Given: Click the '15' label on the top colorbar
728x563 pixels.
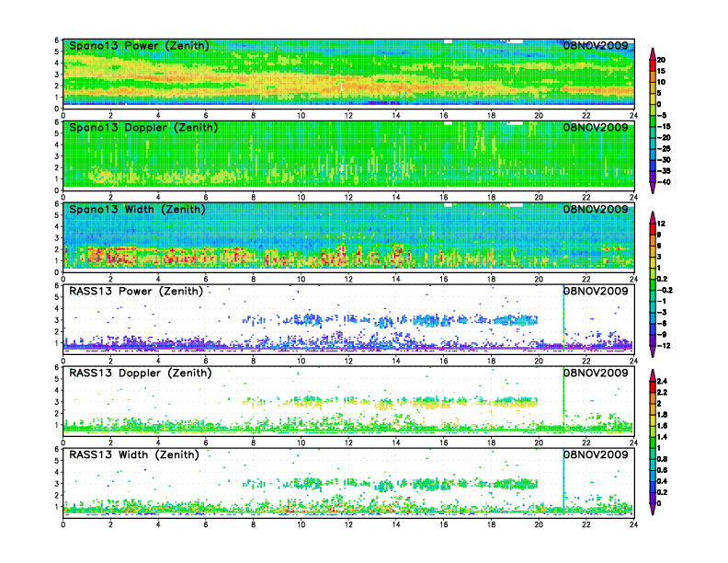Looking at the screenshot, I should click(661, 71).
